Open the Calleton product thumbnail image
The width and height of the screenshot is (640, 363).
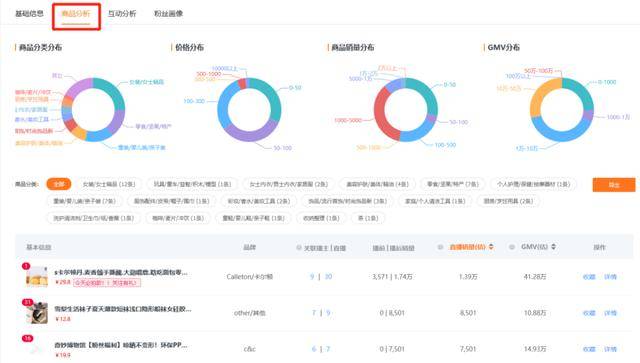(x=37, y=276)
